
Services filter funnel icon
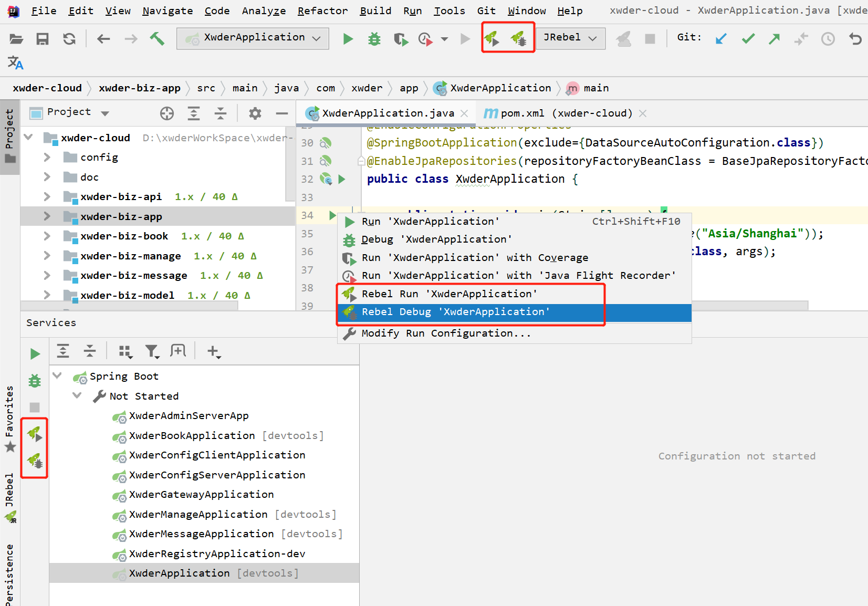152,351
